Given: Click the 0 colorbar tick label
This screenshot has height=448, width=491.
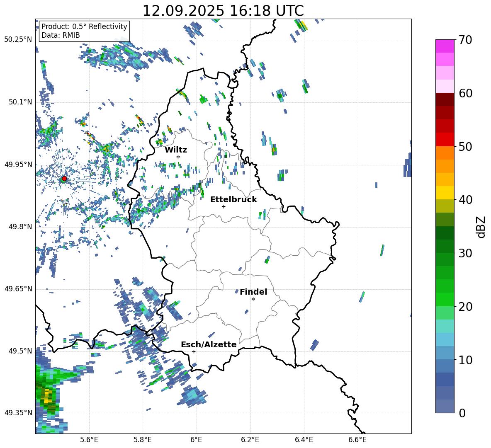Looking at the screenshot, I should coord(462,413).
